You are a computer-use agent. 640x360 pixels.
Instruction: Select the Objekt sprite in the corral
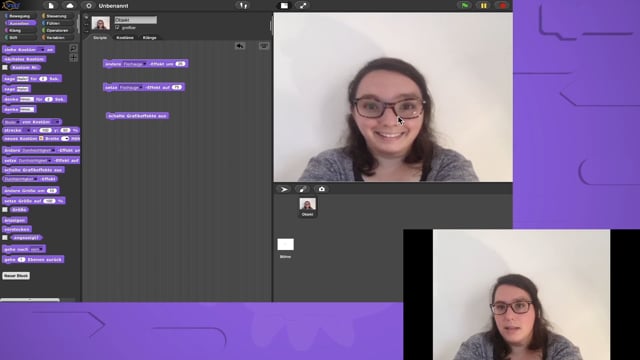(307, 207)
